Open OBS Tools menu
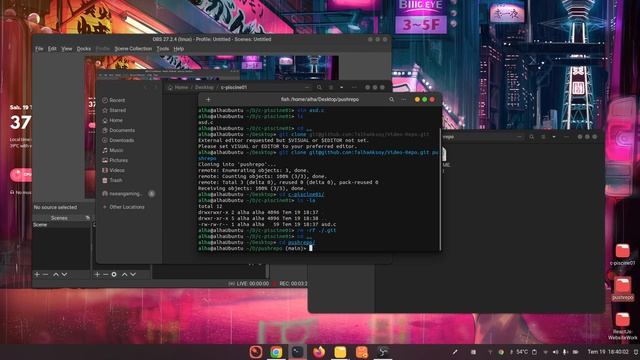Viewport: 640px width, 360px height. (162, 49)
